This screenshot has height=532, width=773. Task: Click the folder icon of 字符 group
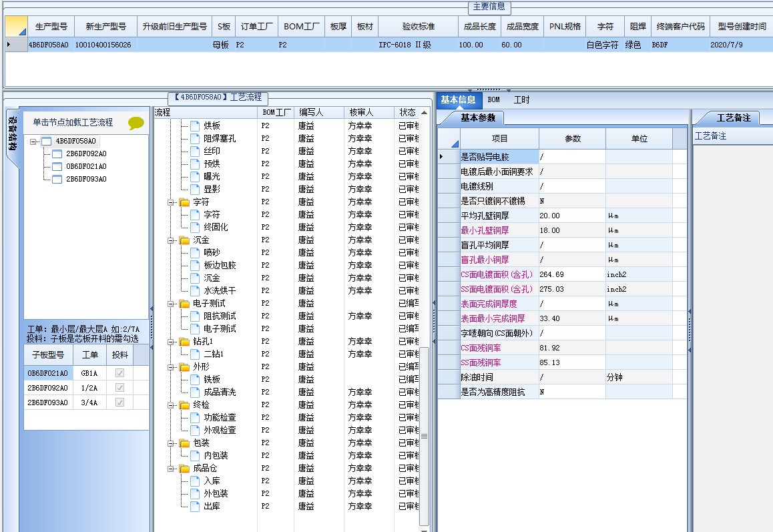click(184, 202)
